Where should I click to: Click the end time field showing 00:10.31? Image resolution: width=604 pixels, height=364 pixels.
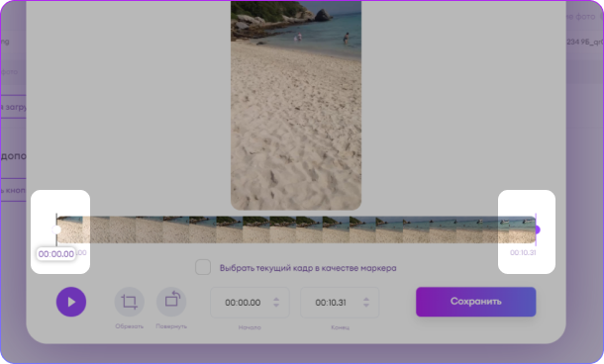pyautogui.click(x=340, y=303)
